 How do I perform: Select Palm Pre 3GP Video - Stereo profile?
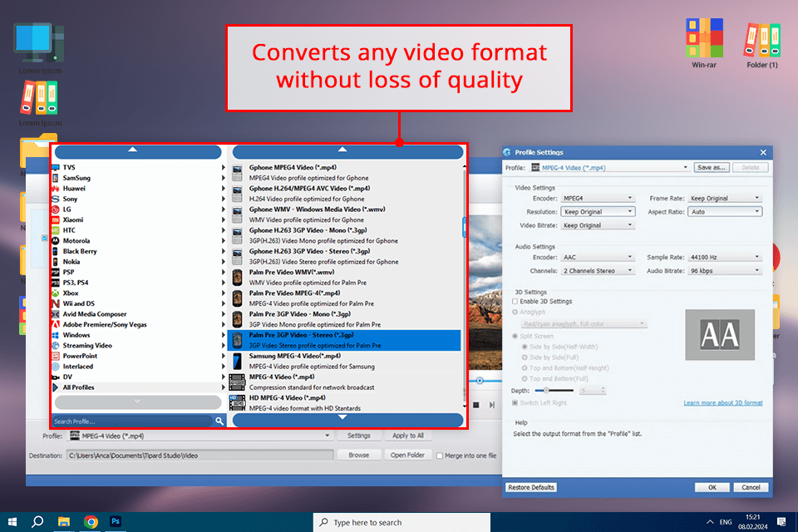pyautogui.click(x=344, y=340)
